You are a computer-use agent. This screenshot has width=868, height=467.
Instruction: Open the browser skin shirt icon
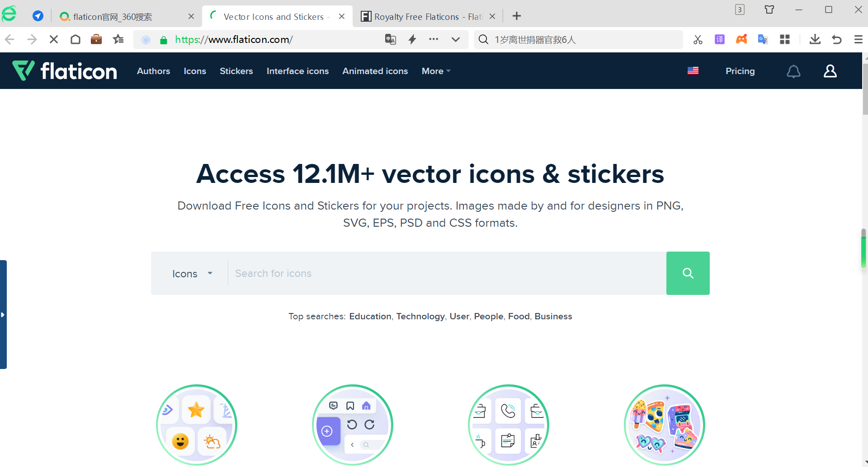point(769,9)
